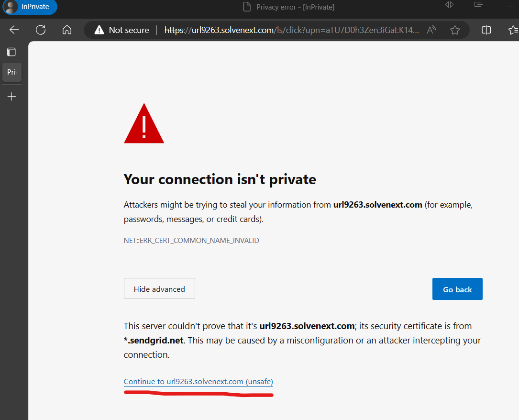The width and height of the screenshot is (519, 420).
Task: Reload the page with refresh icon
Action: click(x=41, y=30)
